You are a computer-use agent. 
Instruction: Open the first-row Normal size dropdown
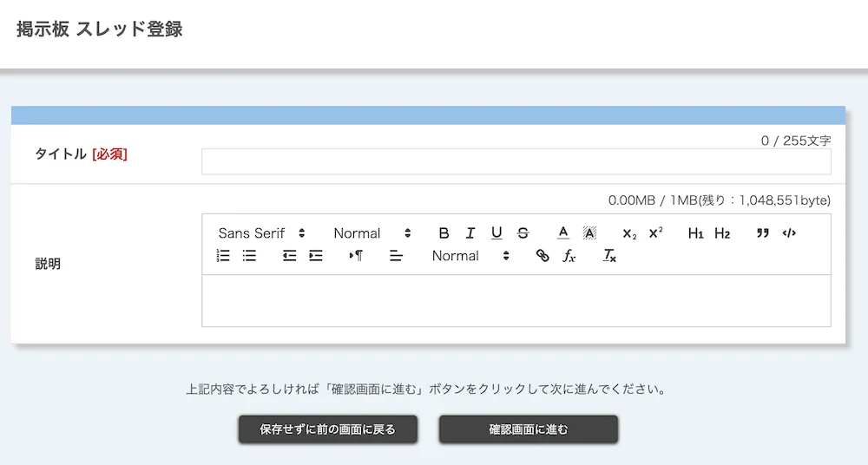point(372,233)
